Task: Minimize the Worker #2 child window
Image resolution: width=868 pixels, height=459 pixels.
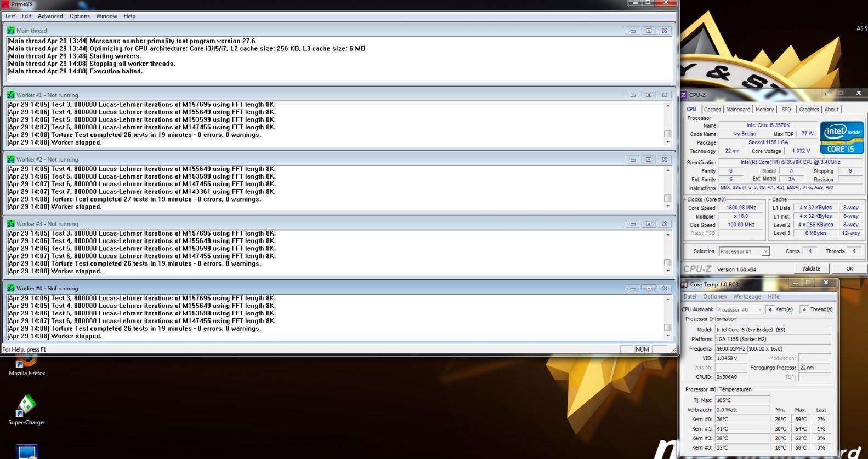Action: (x=633, y=159)
